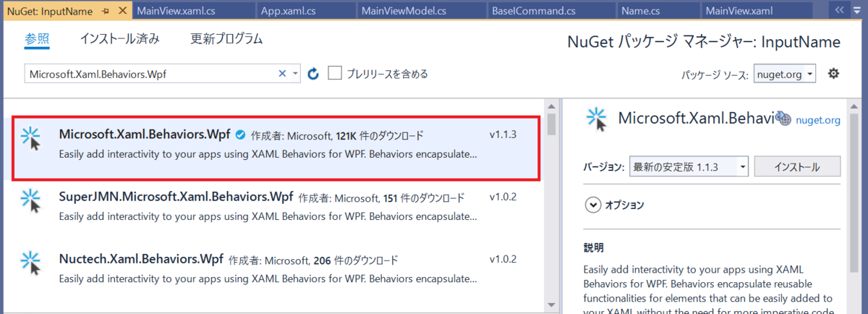Switch to the 参照 tab
Screen dimensions: 868x314
point(35,39)
